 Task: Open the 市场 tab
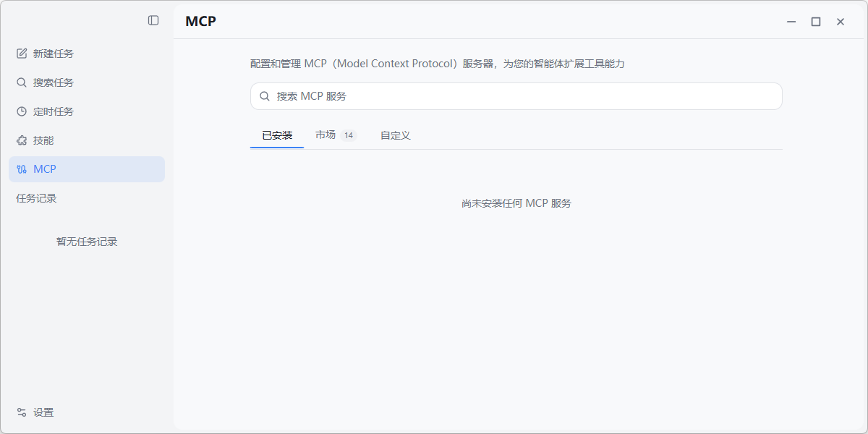[x=325, y=135]
